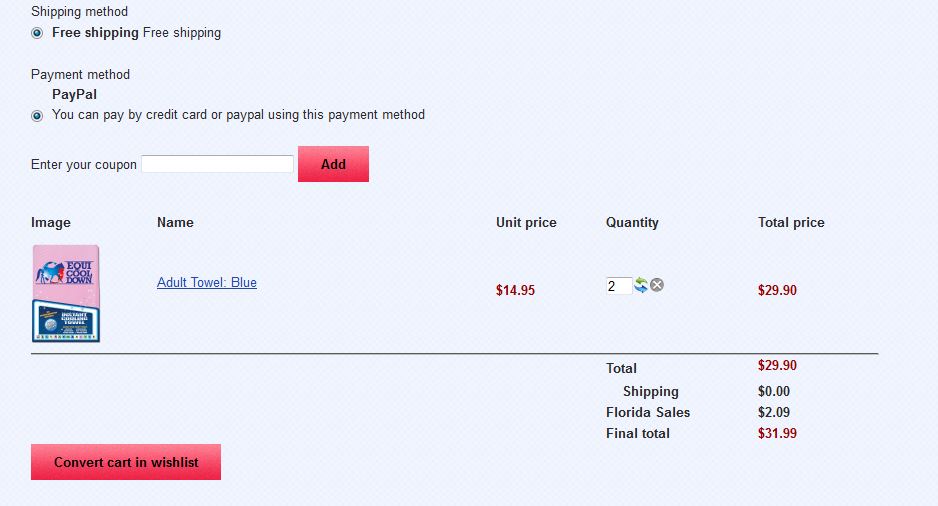Click the Florida Sales tax label
The image size is (938, 506).
[x=647, y=412]
